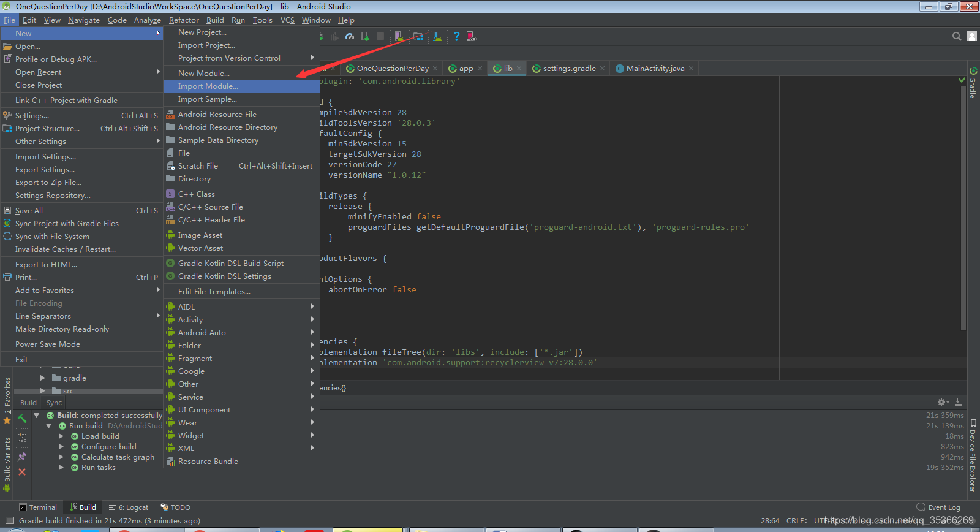Click the red X close icon in Build panel
This screenshot has width=980, height=532.
[x=22, y=472]
